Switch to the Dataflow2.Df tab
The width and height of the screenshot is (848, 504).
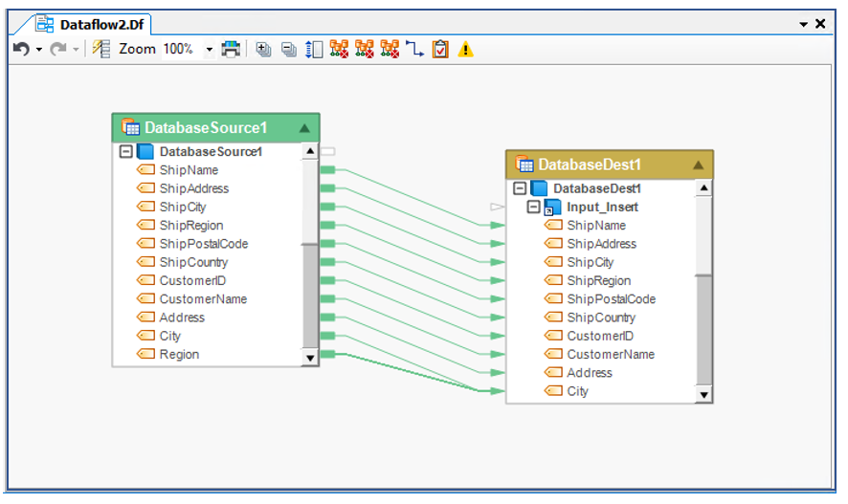tap(90, 24)
